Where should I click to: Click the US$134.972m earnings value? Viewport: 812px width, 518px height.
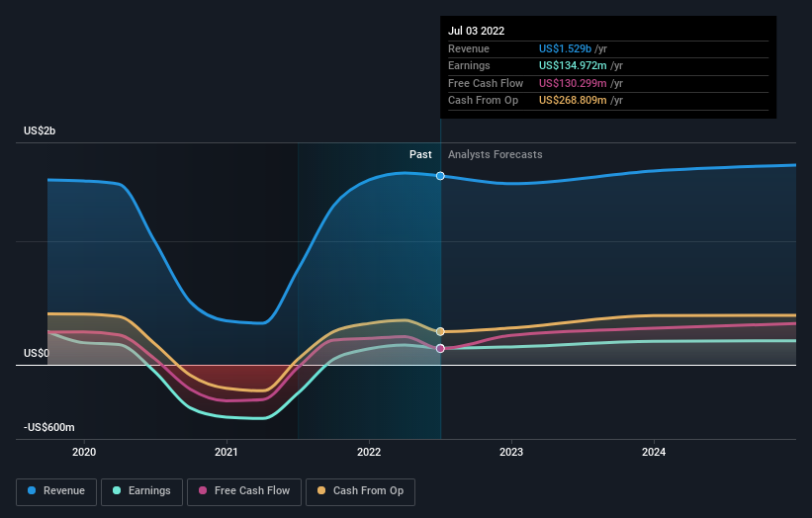(573, 65)
